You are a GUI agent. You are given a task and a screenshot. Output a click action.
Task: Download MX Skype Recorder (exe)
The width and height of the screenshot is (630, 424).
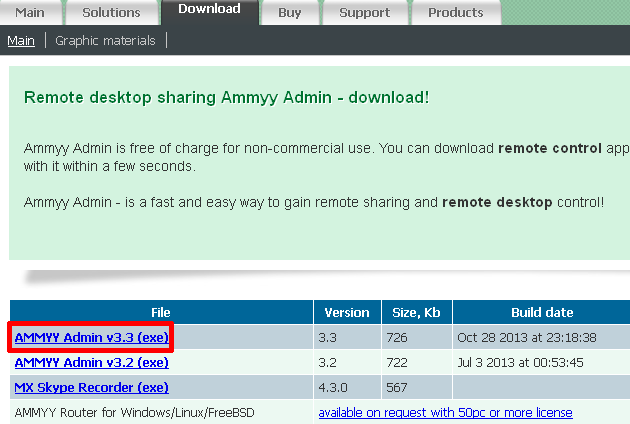(x=92, y=387)
